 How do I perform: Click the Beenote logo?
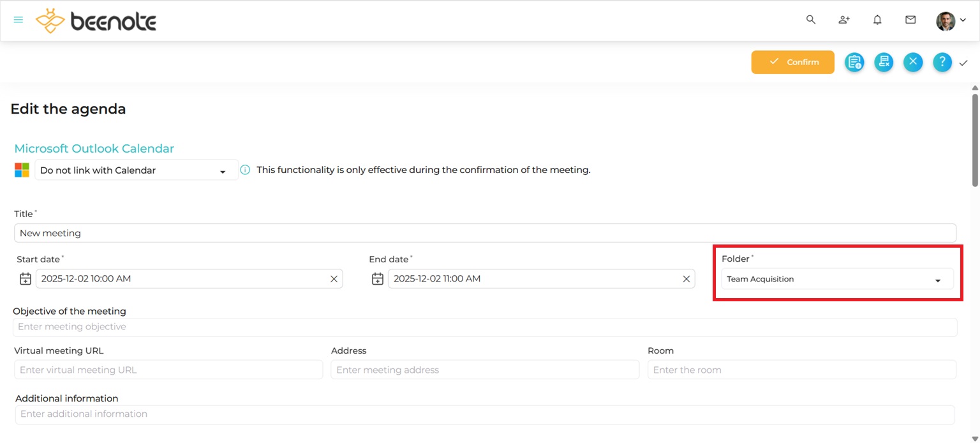(x=96, y=21)
